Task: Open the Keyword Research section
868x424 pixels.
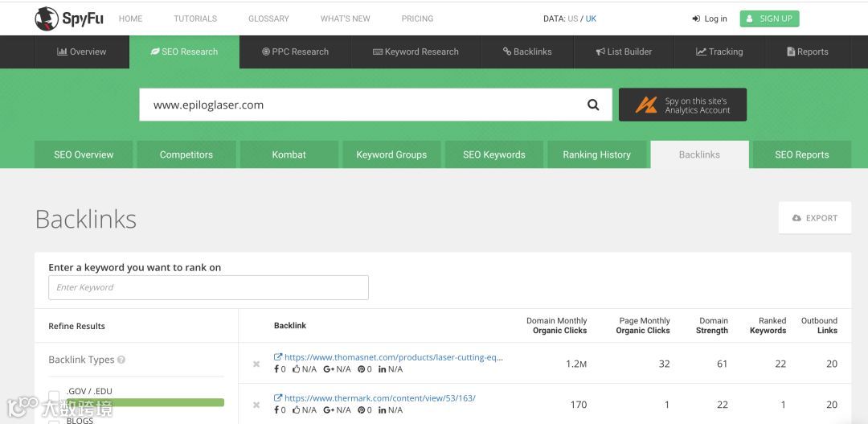Action: point(416,51)
